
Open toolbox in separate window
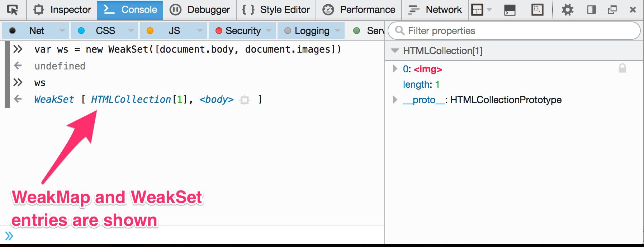pyautogui.click(x=612, y=10)
